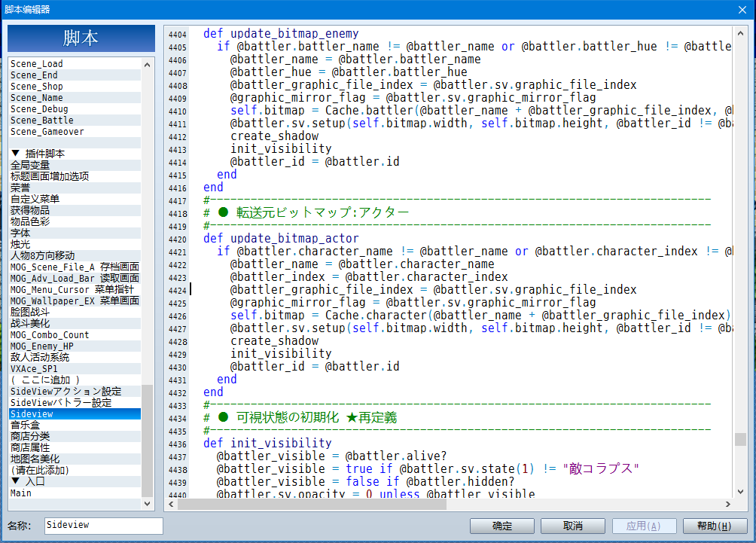This screenshot has width=756, height=543.
Task: Cancel with the 取消 button
Action: click(x=573, y=526)
